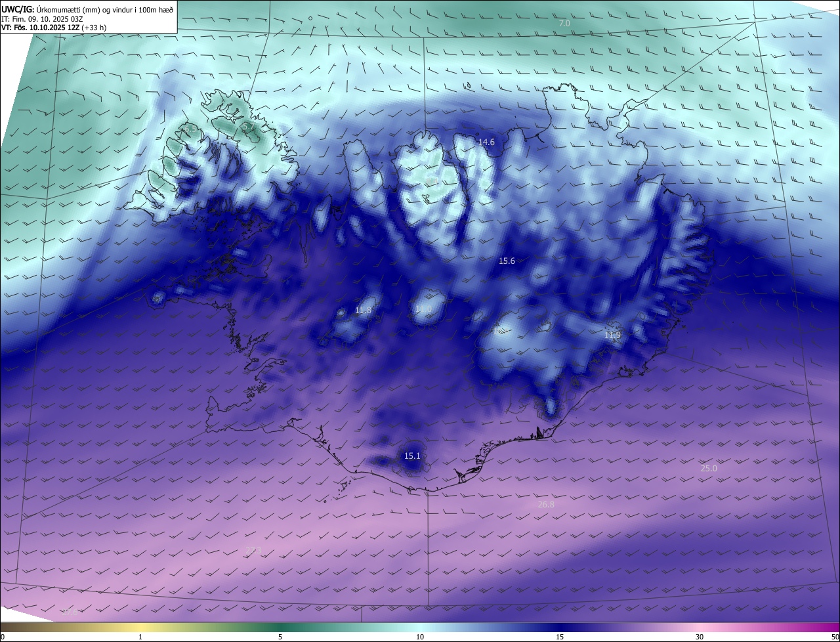The image size is (840, 642).
Task: Click the 11.0 value label on the map
Action: pyautogui.click(x=423, y=309)
